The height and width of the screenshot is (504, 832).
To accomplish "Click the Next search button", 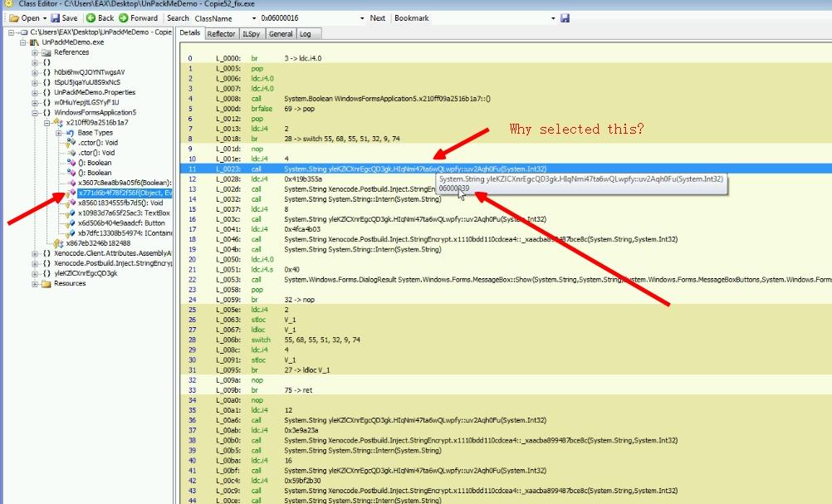I will (x=378, y=18).
